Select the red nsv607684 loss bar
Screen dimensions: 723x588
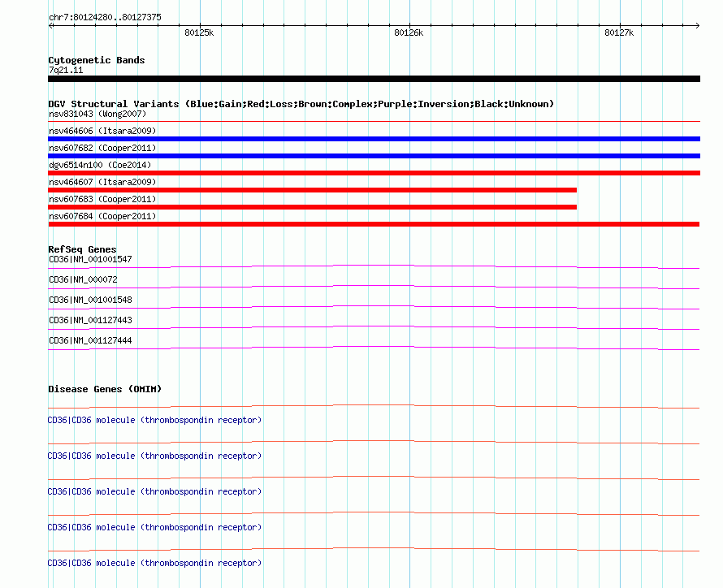pyautogui.click(x=374, y=224)
